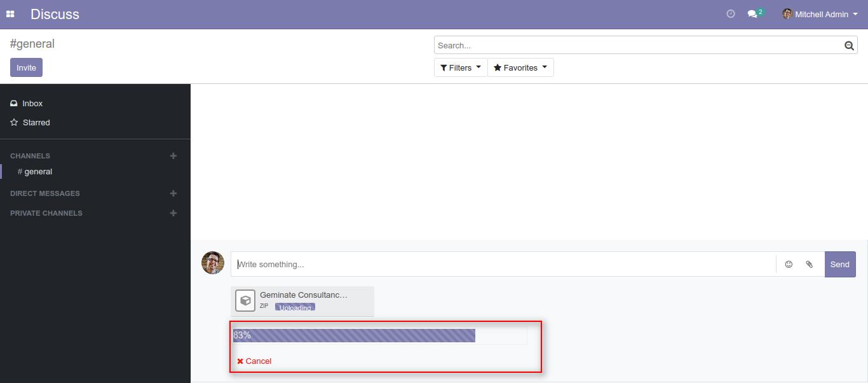Click in the Write something message box
This screenshot has width=868, height=383.
pos(503,264)
